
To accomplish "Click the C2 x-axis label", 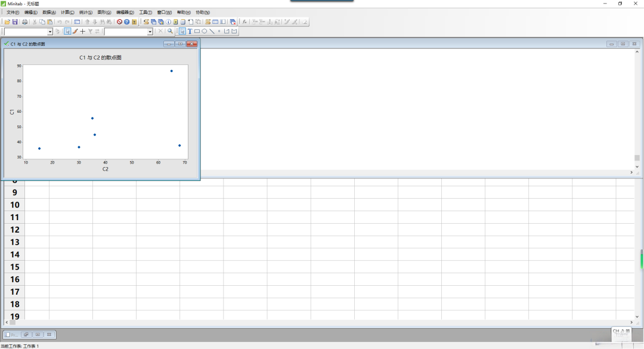I will 106,169.
